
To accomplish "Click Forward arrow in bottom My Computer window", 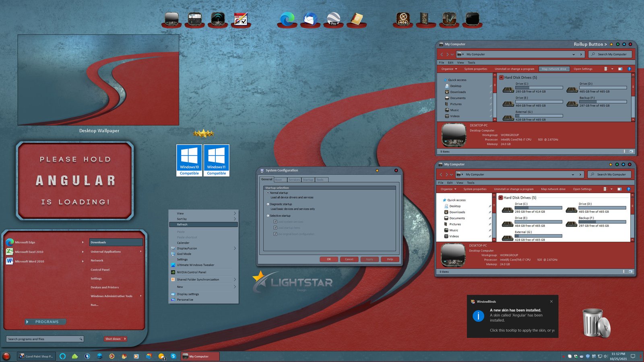I will click(x=446, y=175).
